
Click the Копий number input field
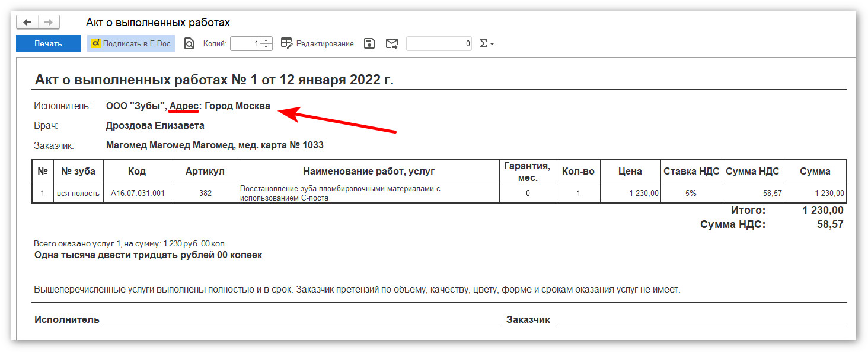pyautogui.click(x=245, y=43)
